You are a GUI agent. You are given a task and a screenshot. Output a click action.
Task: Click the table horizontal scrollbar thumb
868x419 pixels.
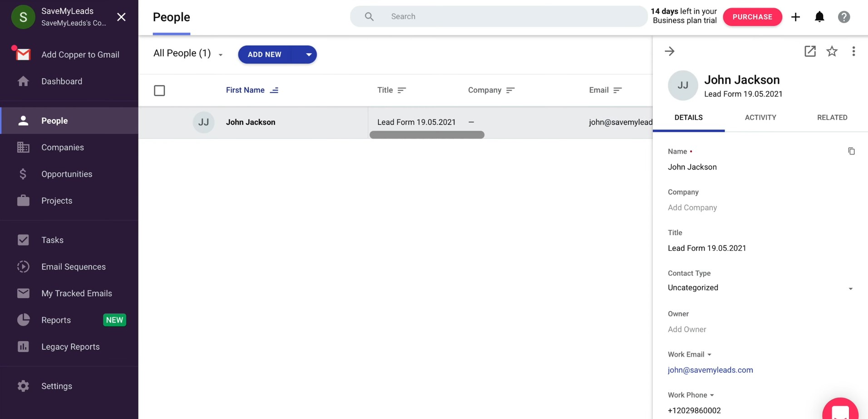(x=427, y=135)
